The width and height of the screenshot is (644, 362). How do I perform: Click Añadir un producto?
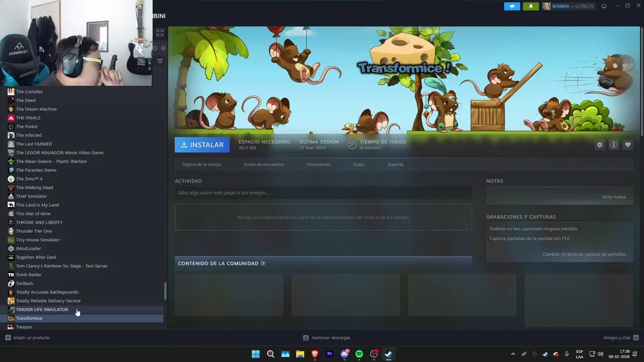[x=28, y=338]
